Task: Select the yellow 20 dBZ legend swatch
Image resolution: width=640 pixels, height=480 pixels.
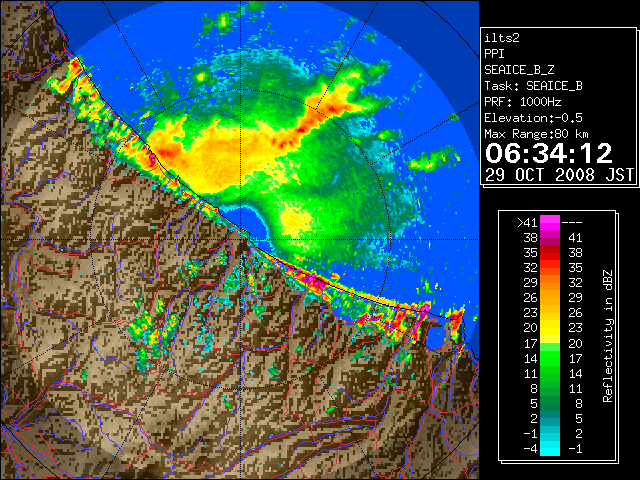Action: click(550, 328)
